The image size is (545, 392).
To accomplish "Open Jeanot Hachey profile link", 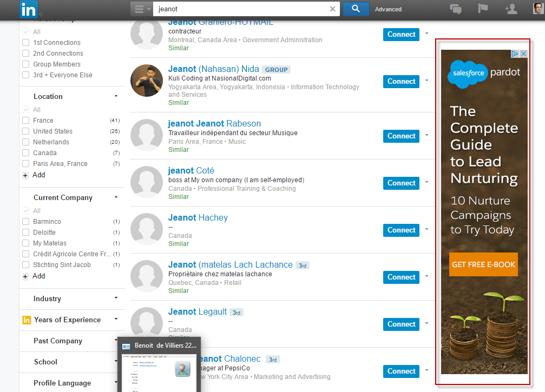I will click(198, 218).
